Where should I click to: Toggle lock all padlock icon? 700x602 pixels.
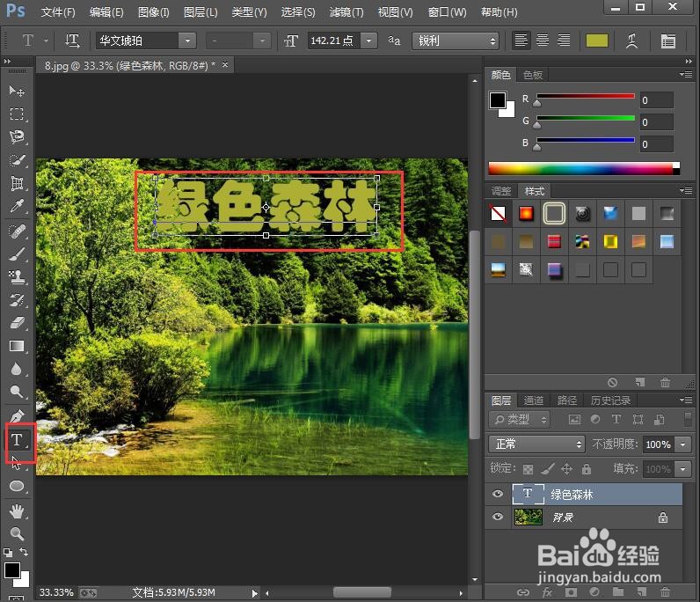click(x=587, y=469)
